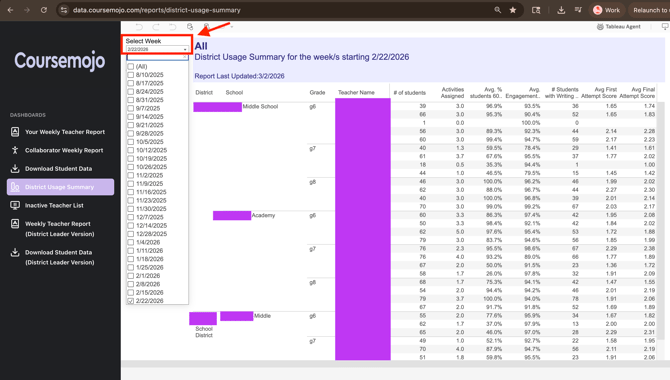Select the Academy school label
Viewport: 670px width, 380px height.
[263, 215]
